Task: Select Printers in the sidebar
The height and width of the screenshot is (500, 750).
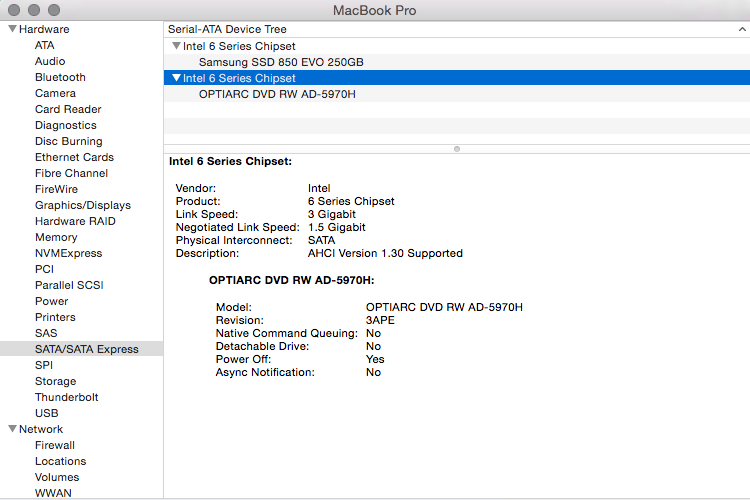Action: tap(55, 317)
